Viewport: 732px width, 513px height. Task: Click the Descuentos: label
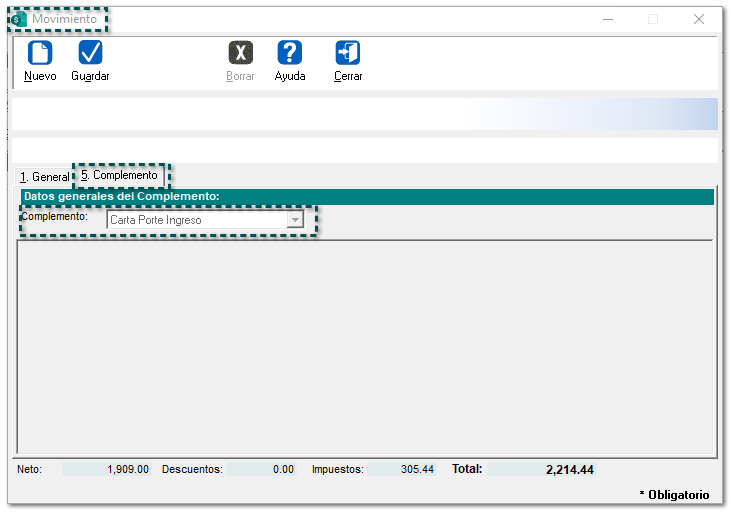192,469
